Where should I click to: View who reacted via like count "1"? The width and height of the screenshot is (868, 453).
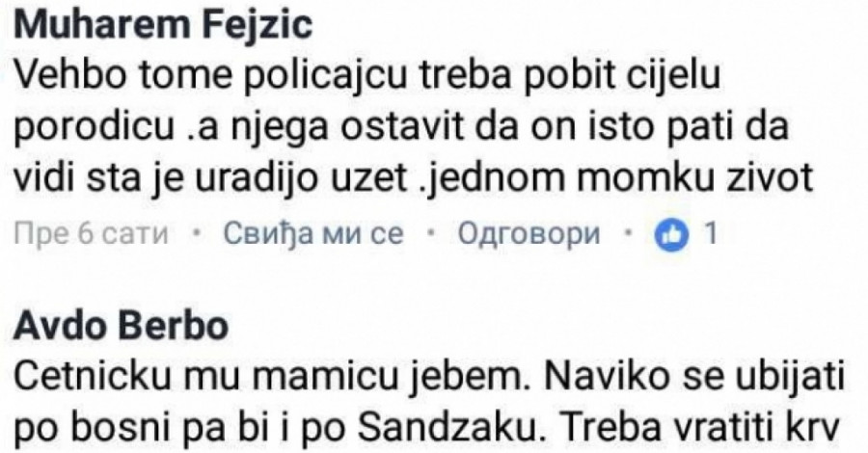point(709,233)
